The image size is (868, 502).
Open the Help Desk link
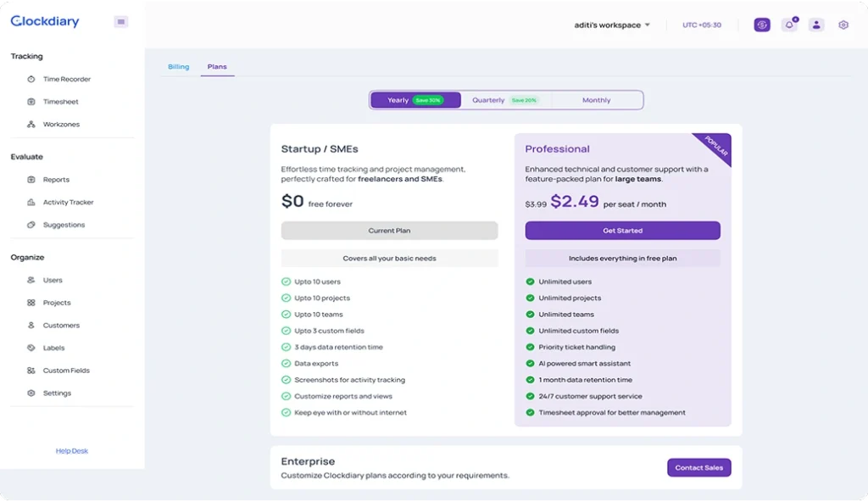click(72, 451)
